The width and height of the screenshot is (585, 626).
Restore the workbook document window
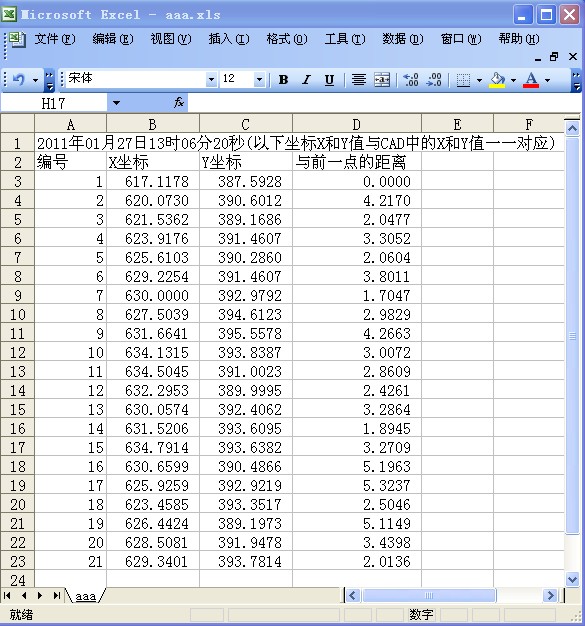coord(554,57)
